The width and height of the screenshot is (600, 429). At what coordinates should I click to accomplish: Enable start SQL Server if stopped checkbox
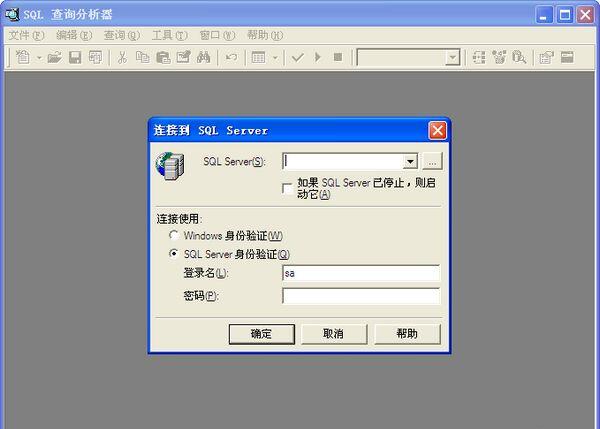(287, 189)
